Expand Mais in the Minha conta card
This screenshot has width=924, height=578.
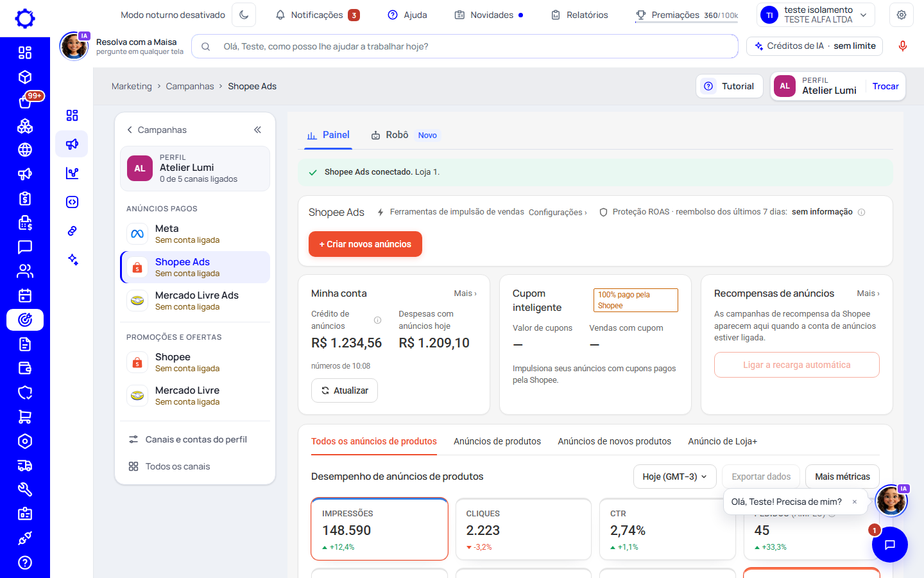[465, 293]
